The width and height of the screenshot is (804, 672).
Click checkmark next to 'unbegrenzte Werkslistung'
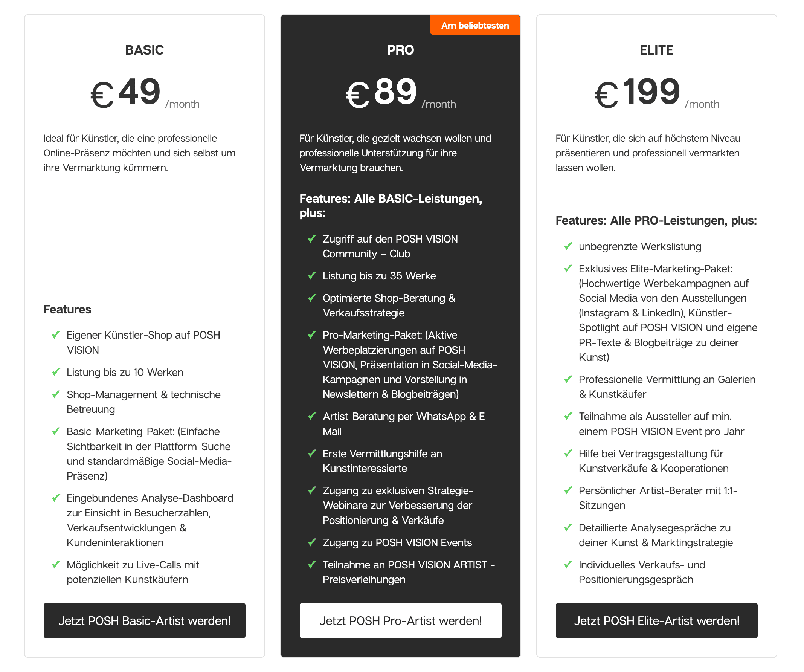tap(568, 246)
